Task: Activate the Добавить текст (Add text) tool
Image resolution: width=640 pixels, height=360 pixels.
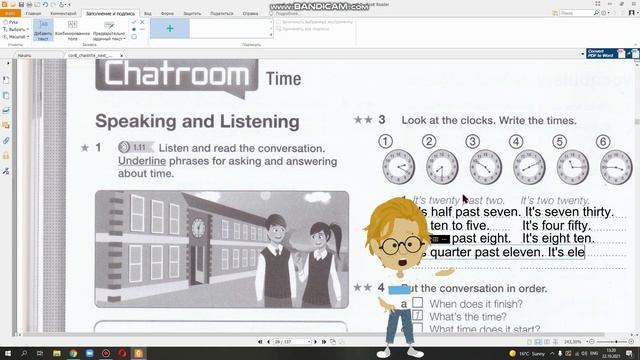Action: coord(43,30)
